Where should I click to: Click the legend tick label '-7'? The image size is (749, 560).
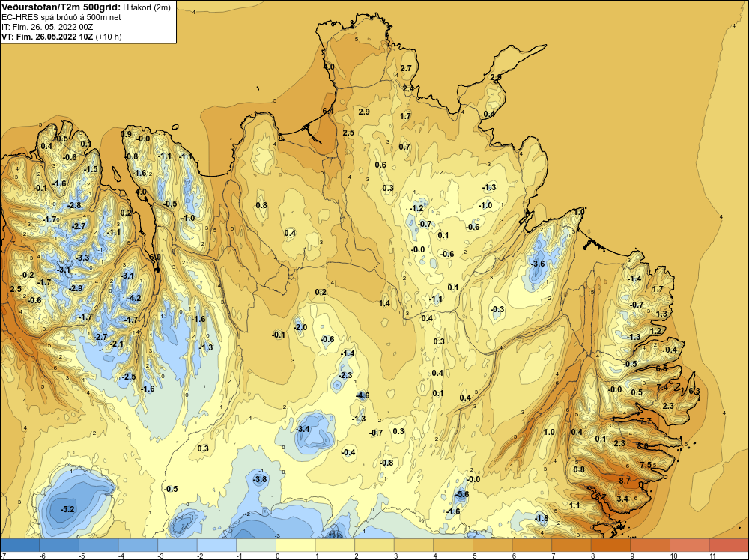[x=2, y=556]
